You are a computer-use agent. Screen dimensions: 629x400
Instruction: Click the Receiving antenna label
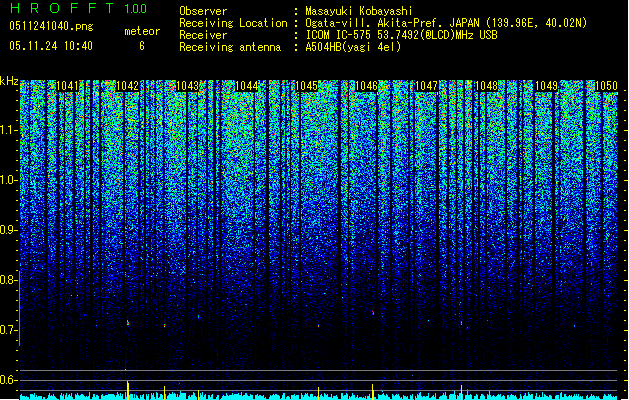[230, 47]
